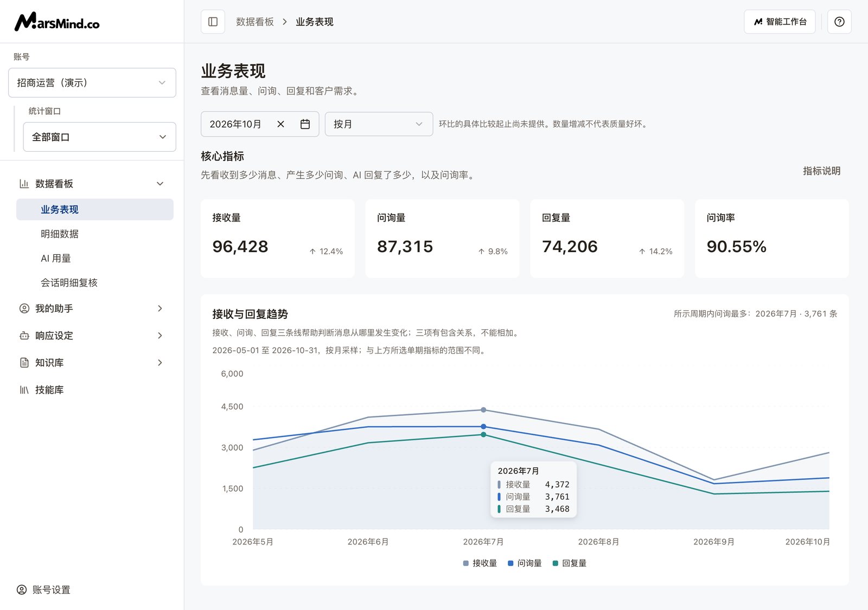Select the 业务表现 sidebar item
The width and height of the screenshot is (868, 610).
tap(95, 209)
